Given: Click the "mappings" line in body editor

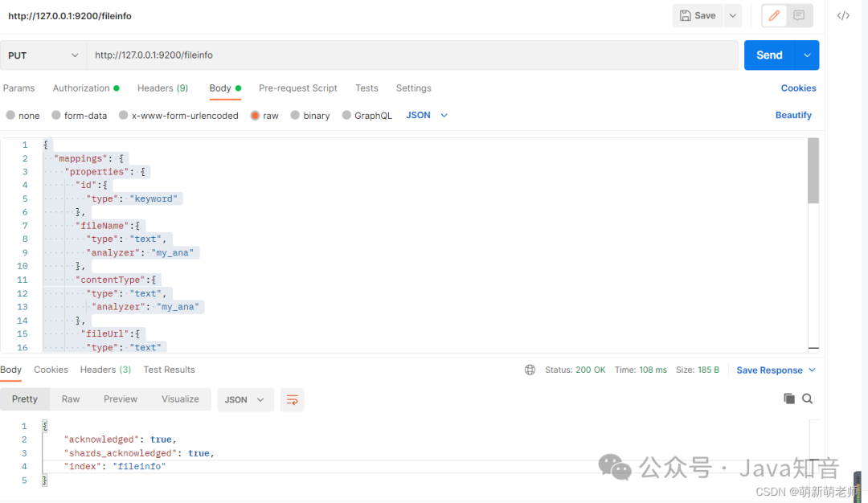Looking at the screenshot, I should pyautogui.click(x=88, y=158).
